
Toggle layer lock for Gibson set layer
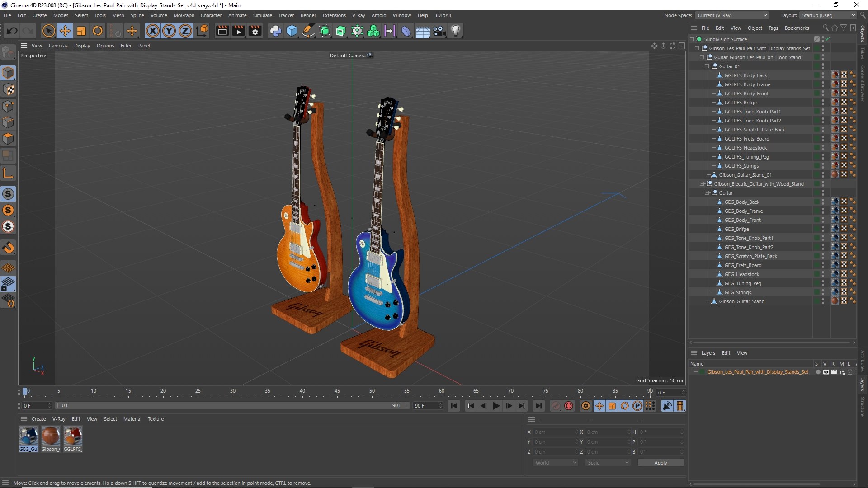[x=850, y=372]
